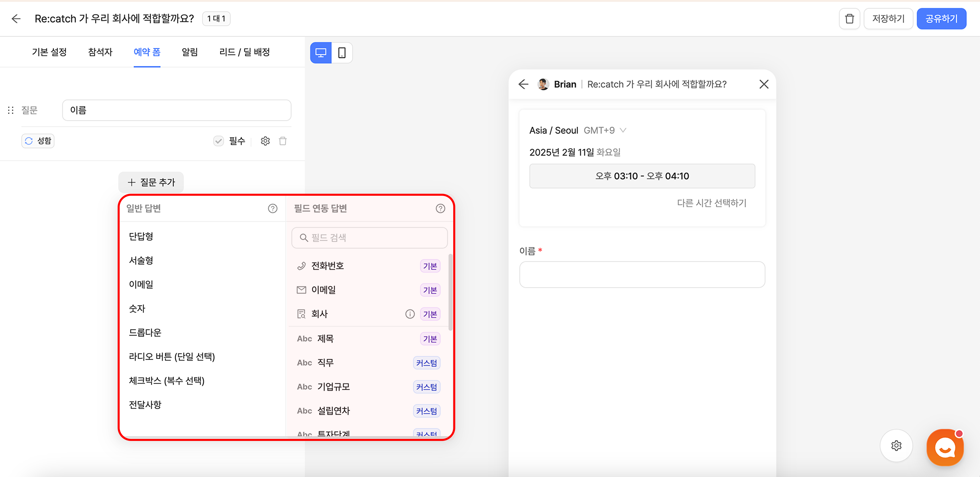
Task: Switch to desktop preview mode
Action: tap(321, 53)
